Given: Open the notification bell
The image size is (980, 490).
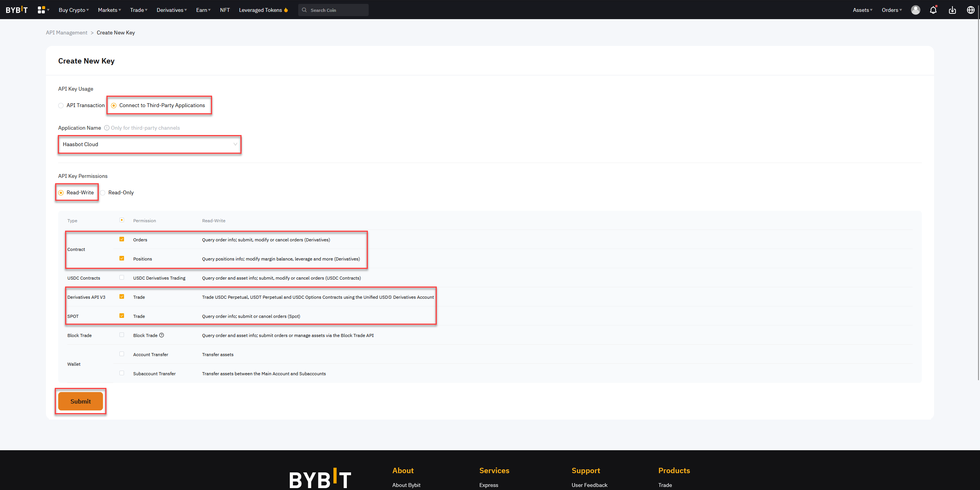Looking at the screenshot, I should pos(933,10).
